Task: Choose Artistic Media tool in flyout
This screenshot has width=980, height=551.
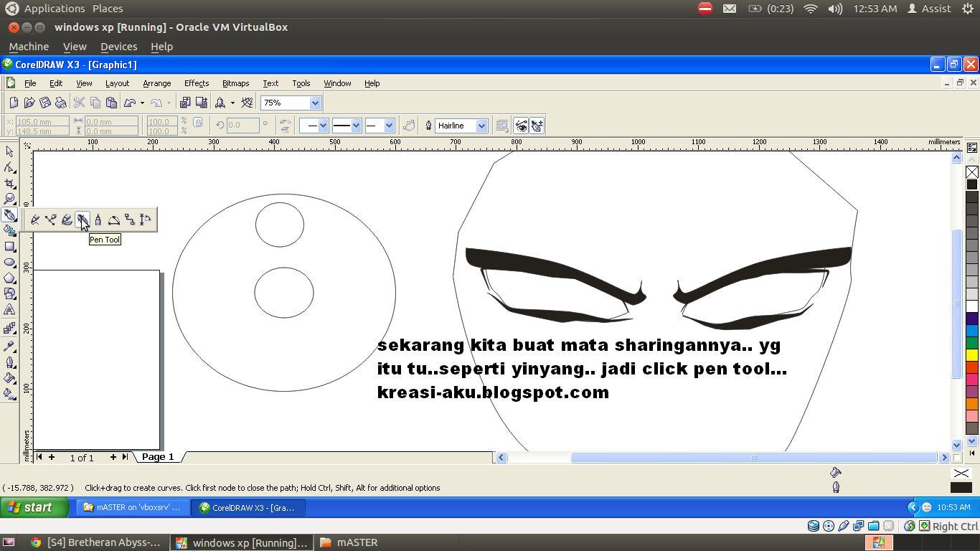Action: pyautogui.click(x=67, y=220)
